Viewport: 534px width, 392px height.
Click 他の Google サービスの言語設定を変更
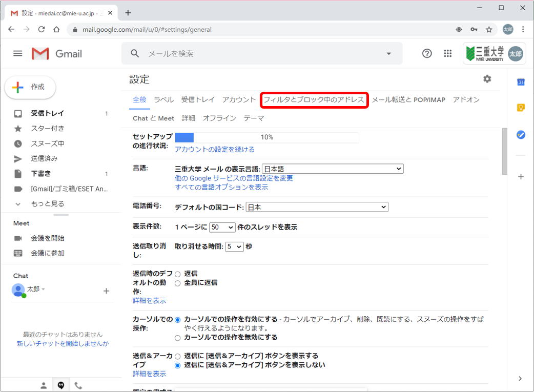[234, 178]
